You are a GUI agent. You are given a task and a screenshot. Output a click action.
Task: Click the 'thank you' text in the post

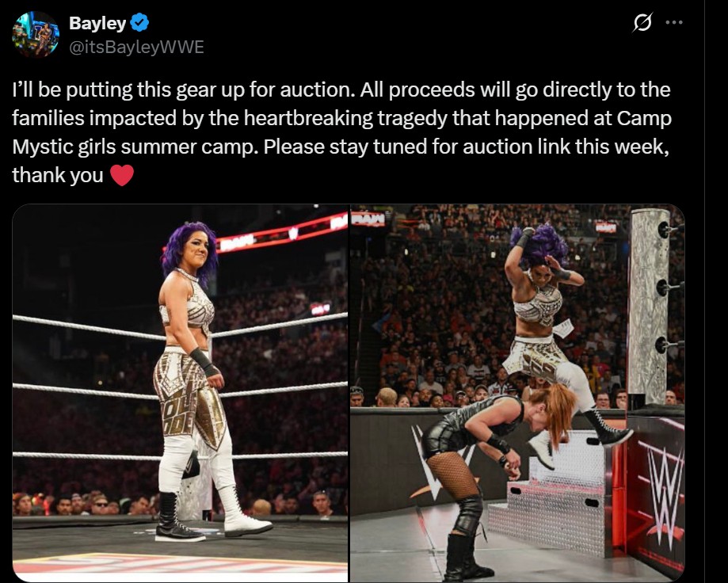coord(58,176)
